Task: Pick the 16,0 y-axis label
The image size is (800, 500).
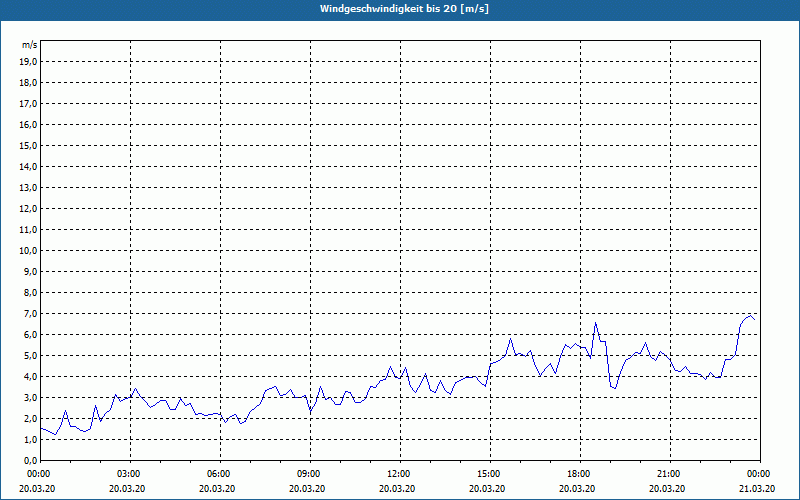Action: [x=29, y=124]
